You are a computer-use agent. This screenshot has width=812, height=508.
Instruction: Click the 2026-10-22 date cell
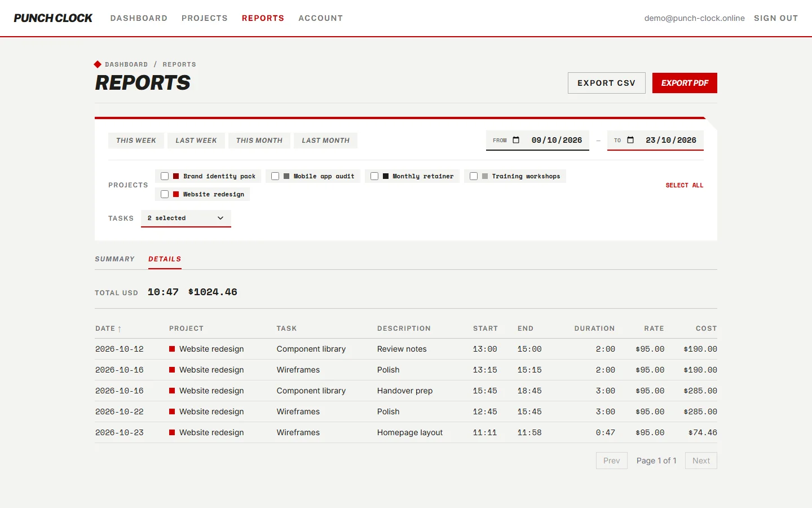120,411
